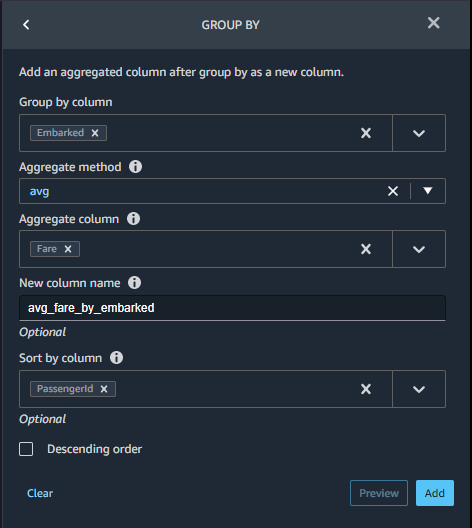Expand the Group by column dropdown
This screenshot has width=472, height=528.
coord(419,133)
